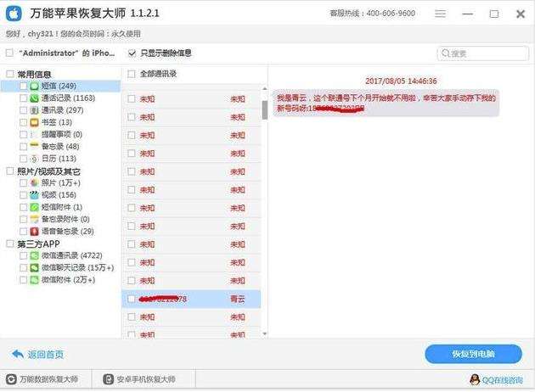Viewport: 535px width, 392px height.
Task: Tick the checkbox next to 微信聊天记录
Action: tap(23, 267)
